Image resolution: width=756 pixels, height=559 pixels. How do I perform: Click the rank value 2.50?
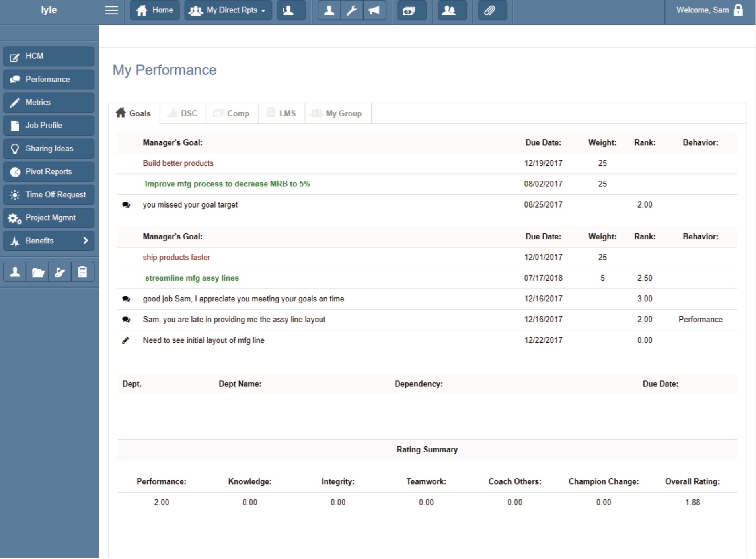click(x=645, y=278)
